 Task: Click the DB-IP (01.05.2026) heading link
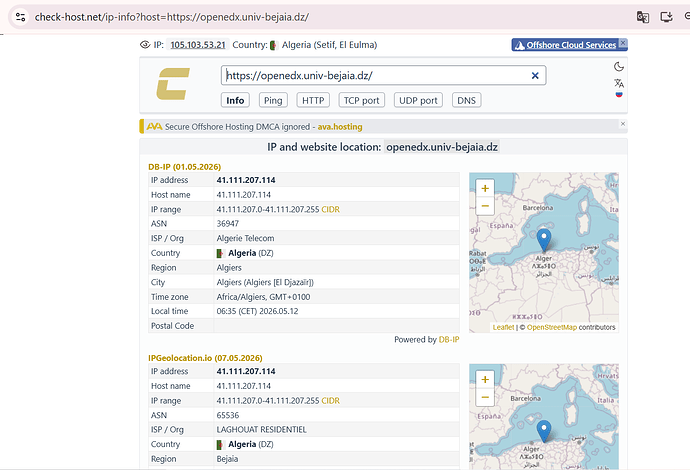pos(184,167)
